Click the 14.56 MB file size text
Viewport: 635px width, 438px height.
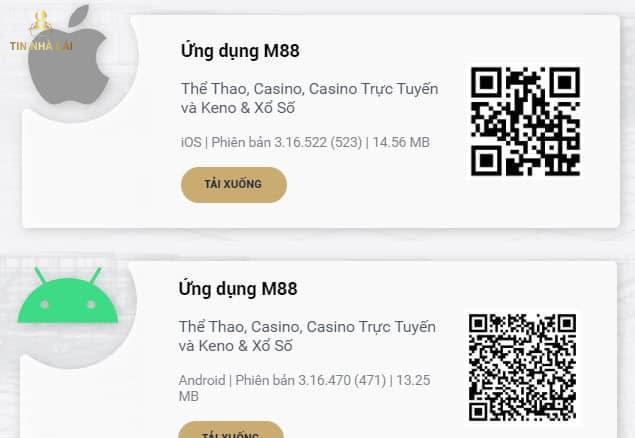click(400, 142)
